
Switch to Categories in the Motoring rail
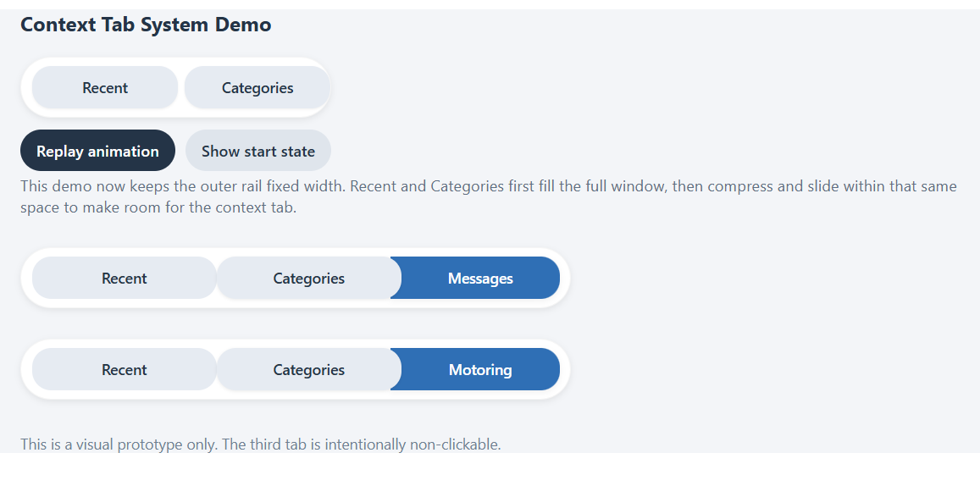coord(308,370)
